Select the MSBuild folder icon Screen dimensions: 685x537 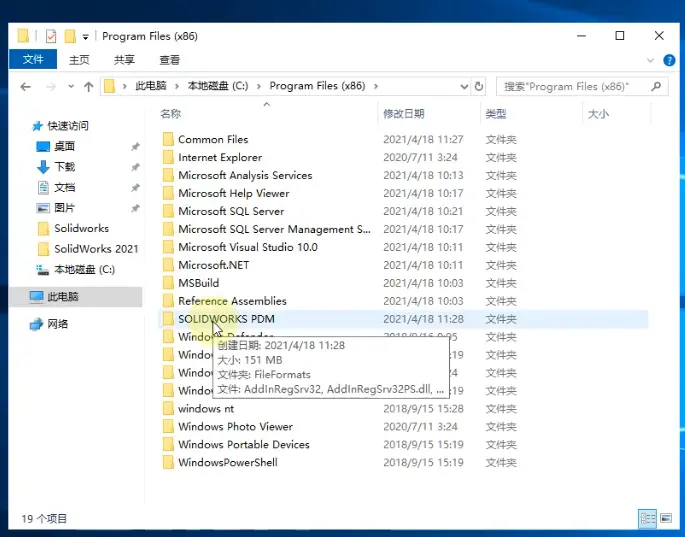(x=168, y=283)
